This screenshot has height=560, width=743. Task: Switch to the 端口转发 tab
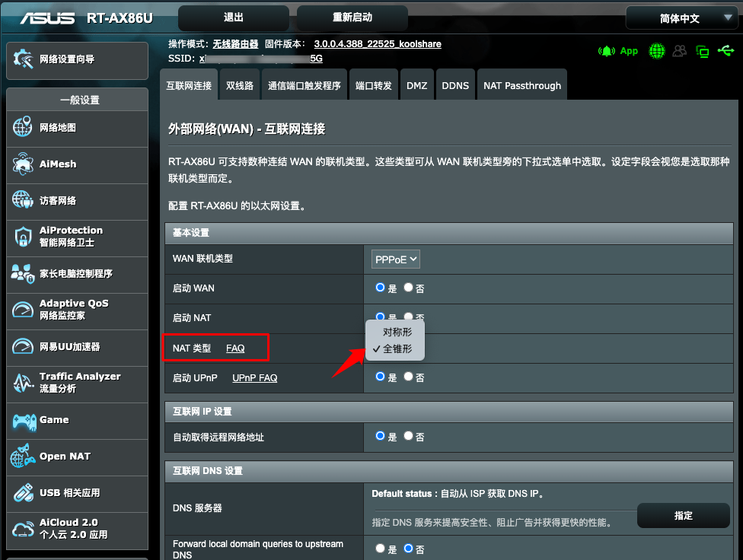(373, 85)
